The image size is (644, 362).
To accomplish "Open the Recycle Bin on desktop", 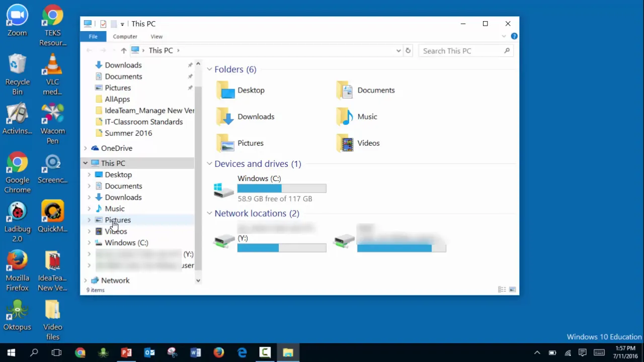I will 17,74.
